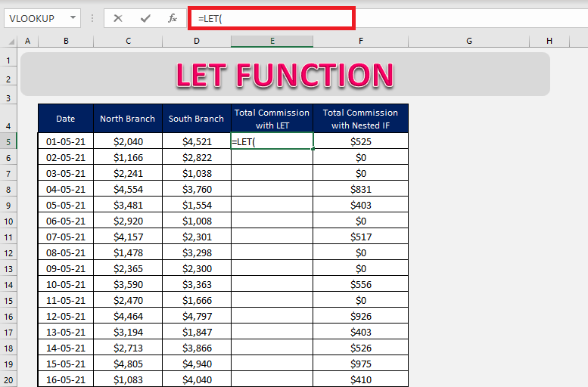Select row 5 header

pyautogui.click(x=8, y=141)
